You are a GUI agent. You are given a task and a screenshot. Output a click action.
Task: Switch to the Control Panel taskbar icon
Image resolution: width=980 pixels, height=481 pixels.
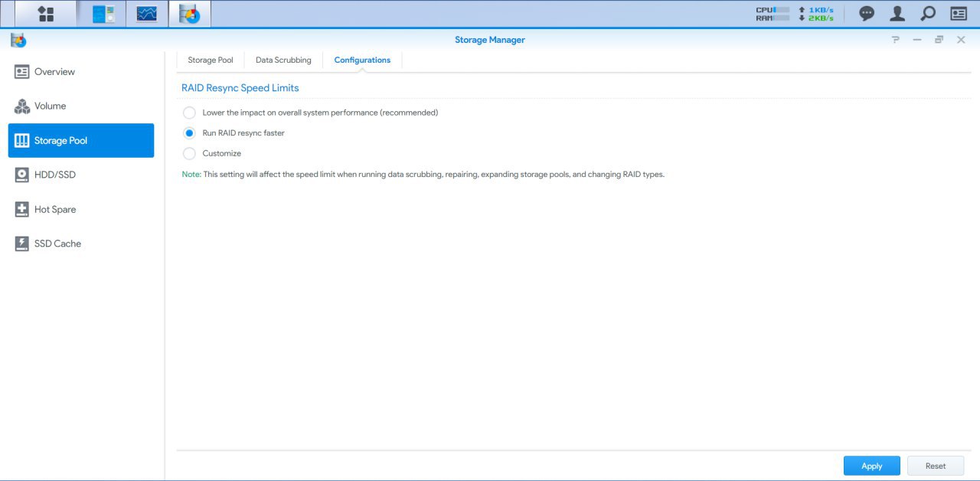coord(103,14)
